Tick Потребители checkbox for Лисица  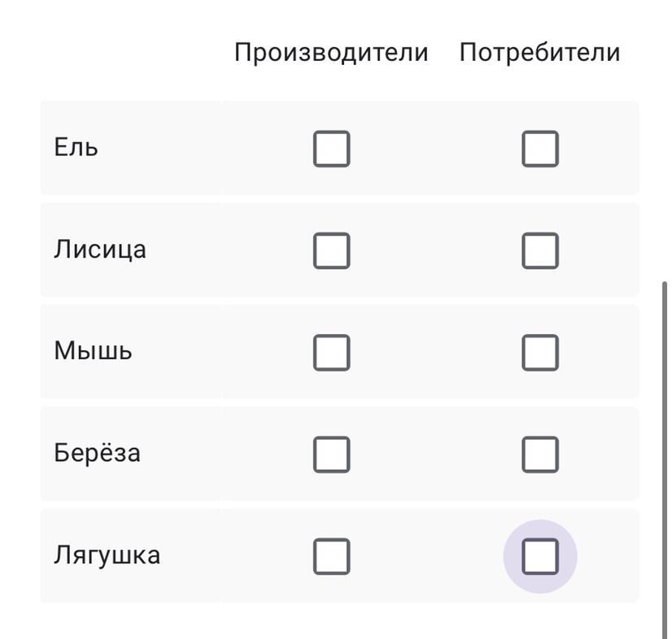tap(540, 250)
